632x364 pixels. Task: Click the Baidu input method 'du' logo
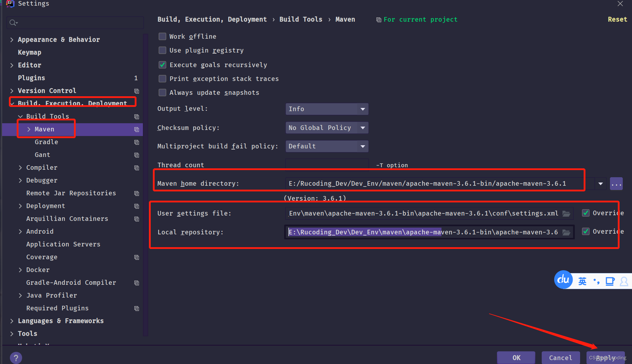coord(563,280)
